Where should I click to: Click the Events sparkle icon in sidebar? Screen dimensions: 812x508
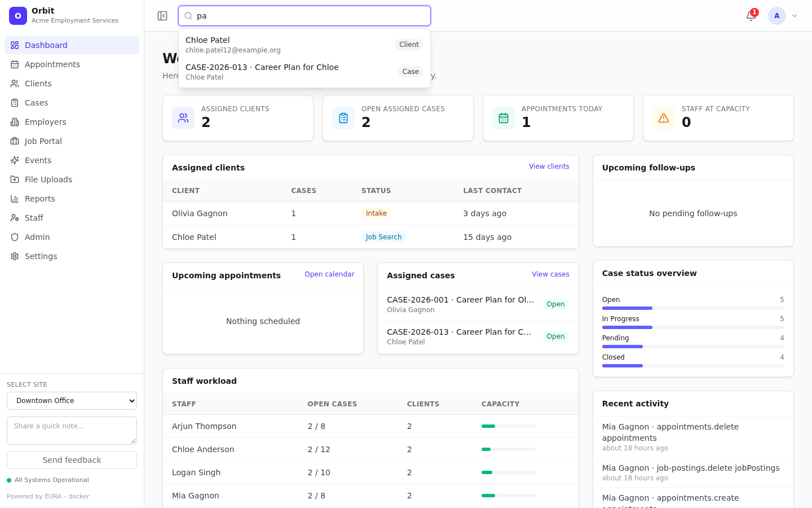pyautogui.click(x=15, y=160)
